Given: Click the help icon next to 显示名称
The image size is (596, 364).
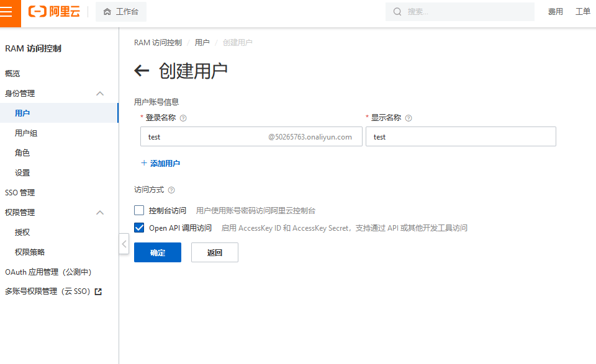Looking at the screenshot, I should coord(409,118).
